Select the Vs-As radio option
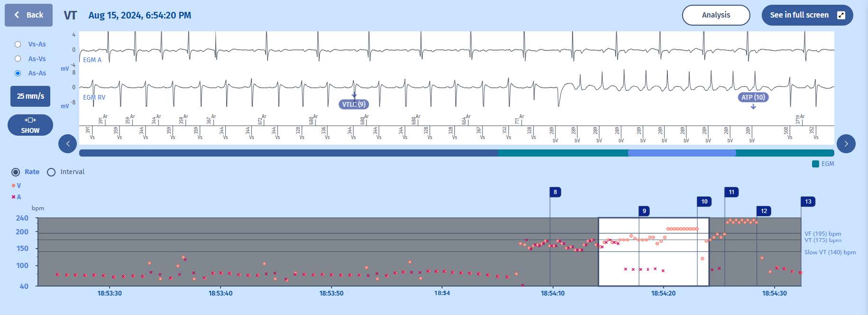868x315 pixels. tap(18, 44)
